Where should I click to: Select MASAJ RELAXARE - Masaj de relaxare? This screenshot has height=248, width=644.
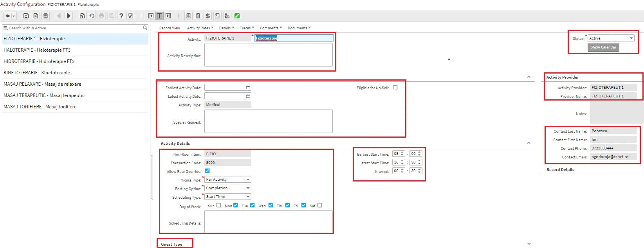pos(75,84)
